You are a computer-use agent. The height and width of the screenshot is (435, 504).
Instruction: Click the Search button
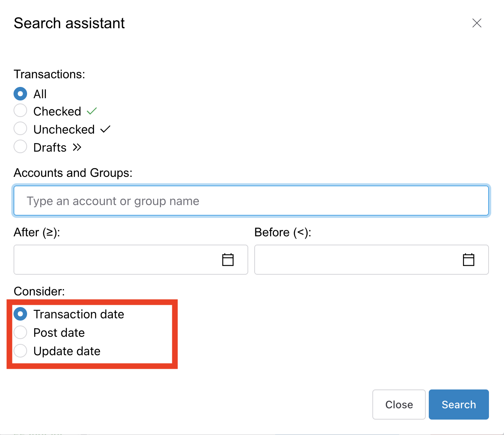coord(458,404)
